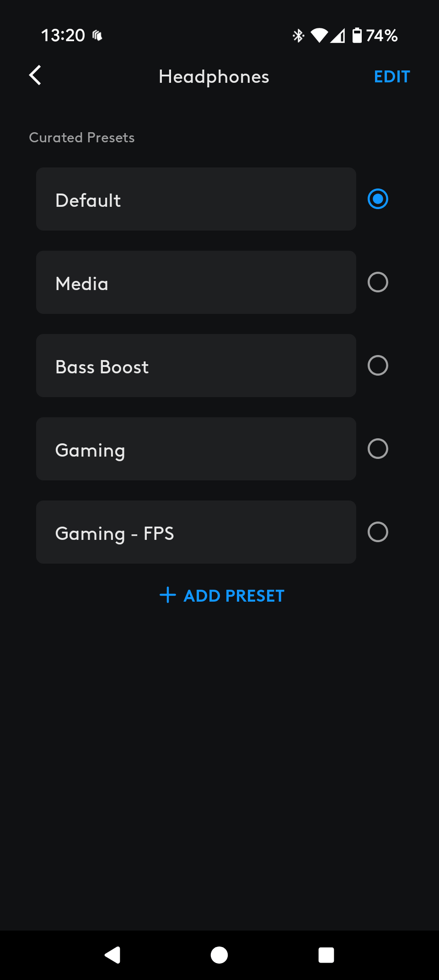Tap the battery status icon

coord(357,35)
